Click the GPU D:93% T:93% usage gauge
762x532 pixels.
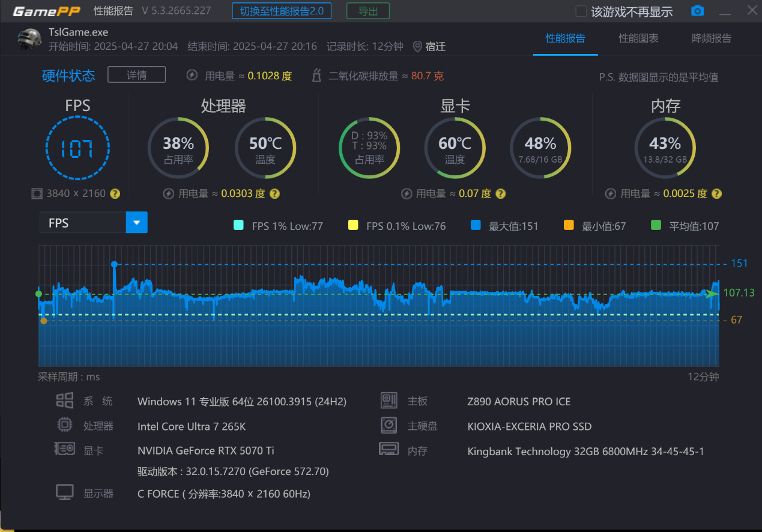(x=369, y=148)
